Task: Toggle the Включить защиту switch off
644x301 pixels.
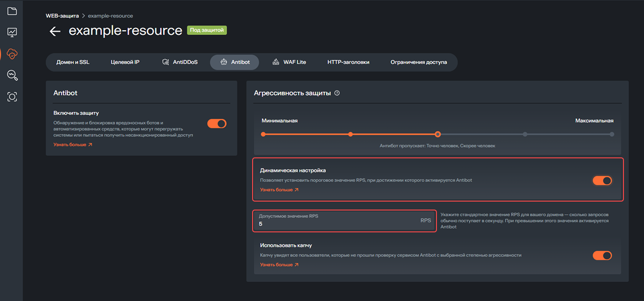Action: pyautogui.click(x=216, y=124)
